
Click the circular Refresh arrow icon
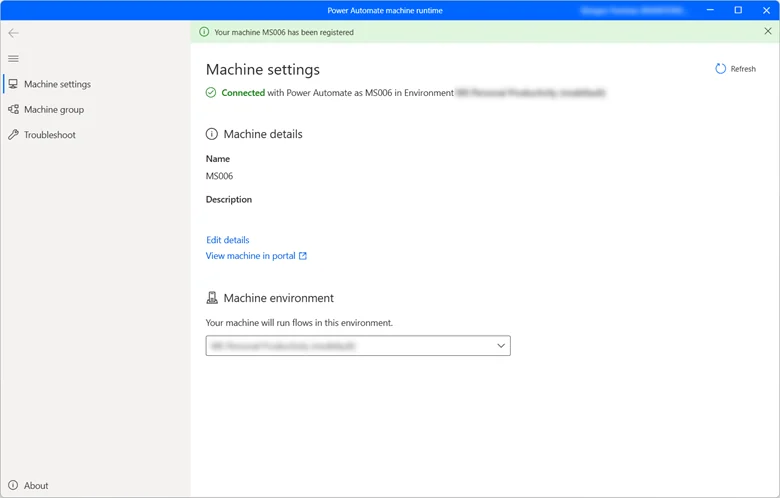pos(720,69)
